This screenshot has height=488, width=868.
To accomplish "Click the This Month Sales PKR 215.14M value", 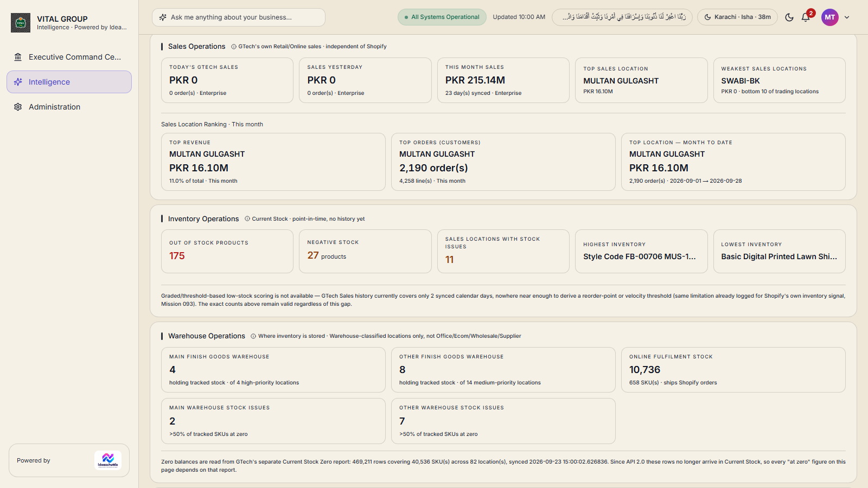I will pyautogui.click(x=475, y=80).
